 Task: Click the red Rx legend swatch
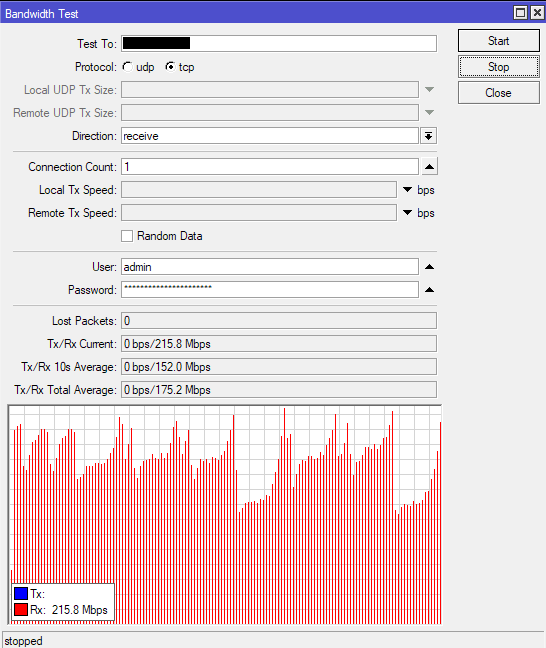click(x=21, y=610)
